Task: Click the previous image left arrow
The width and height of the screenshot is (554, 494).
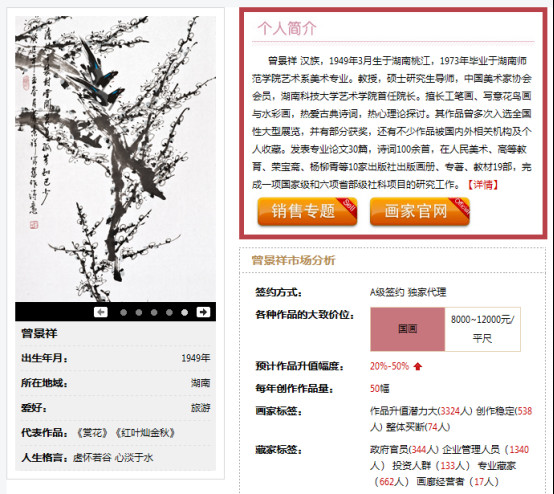Action: [x=101, y=312]
